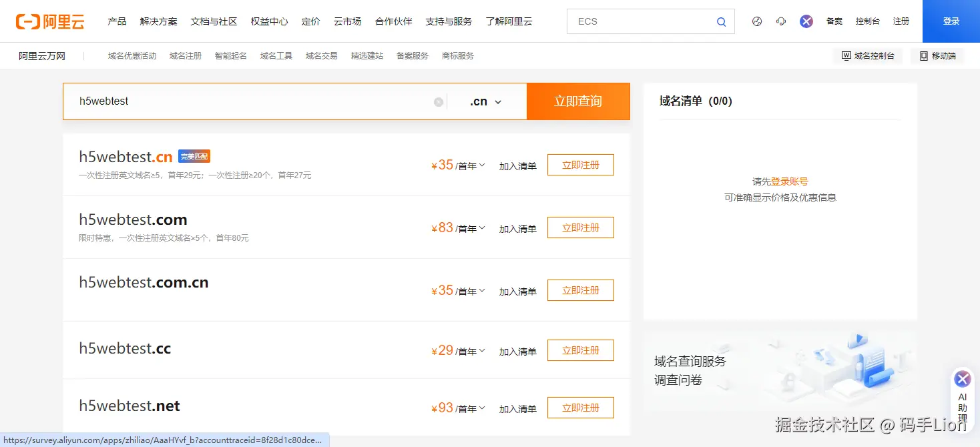Expand price options for h5webtest.cn
The height and width of the screenshot is (447, 980).
coord(482,165)
